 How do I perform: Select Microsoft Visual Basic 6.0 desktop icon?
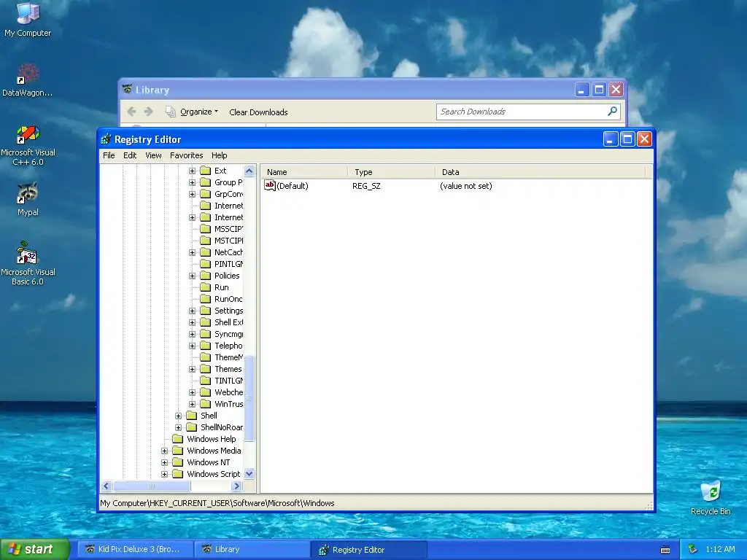28,253
